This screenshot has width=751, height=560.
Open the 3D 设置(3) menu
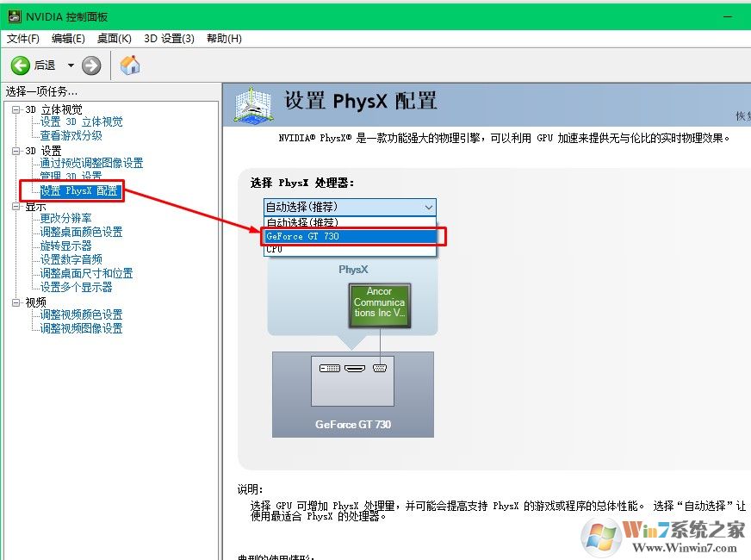click(x=169, y=38)
